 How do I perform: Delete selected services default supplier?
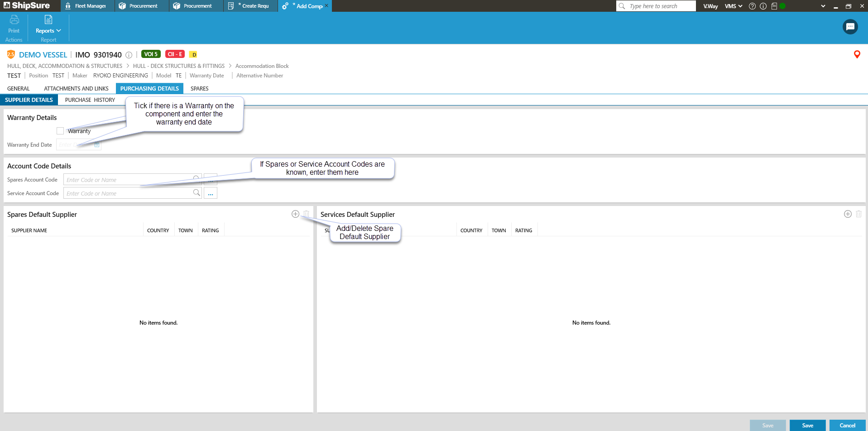point(858,214)
